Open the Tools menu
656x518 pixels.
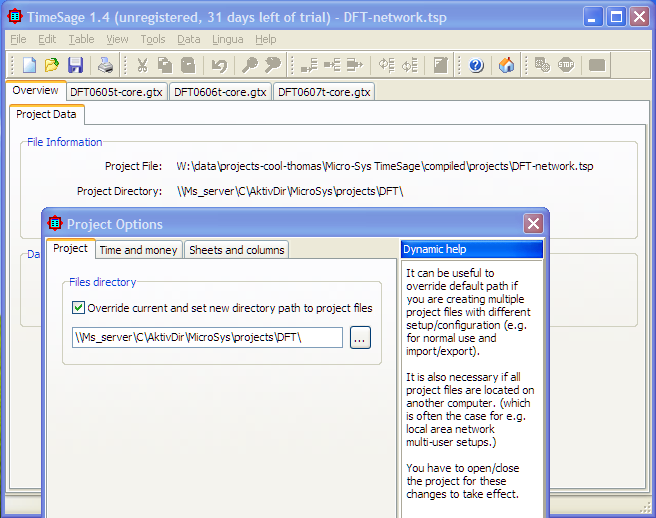click(x=153, y=39)
